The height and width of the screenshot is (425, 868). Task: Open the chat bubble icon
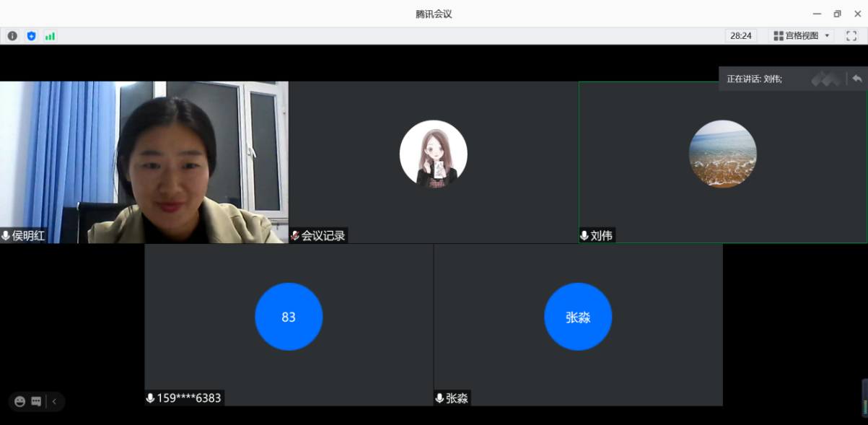pos(36,402)
